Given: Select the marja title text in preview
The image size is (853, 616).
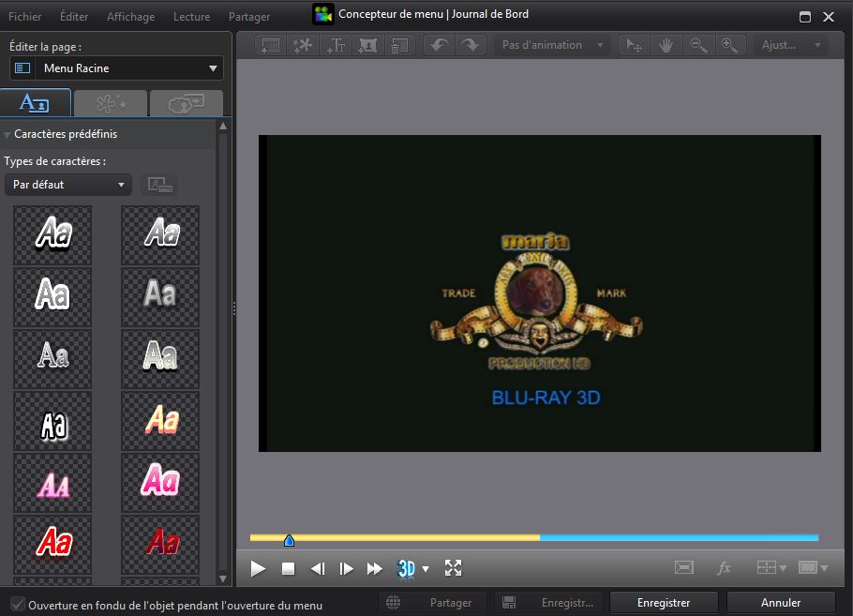Looking at the screenshot, I should click(535, 241).
